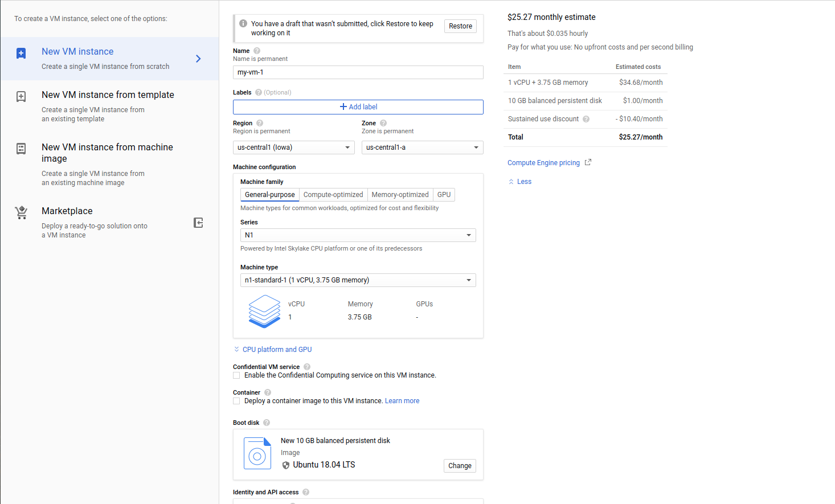The width and height of the screenshot is (835, 504).
Task: Open the Series dropdown
Action: pos(358,235)
